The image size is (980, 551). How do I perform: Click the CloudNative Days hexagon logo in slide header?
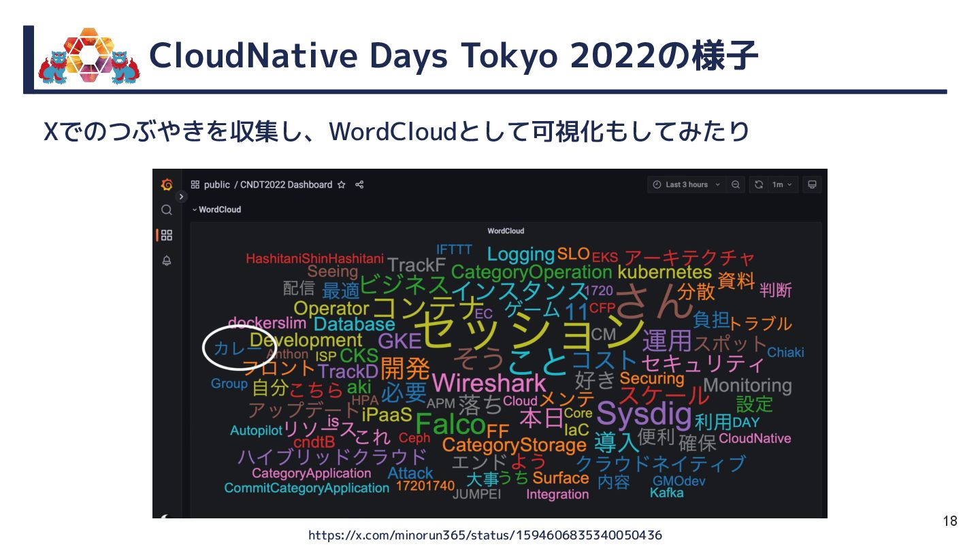pos(89,56)
